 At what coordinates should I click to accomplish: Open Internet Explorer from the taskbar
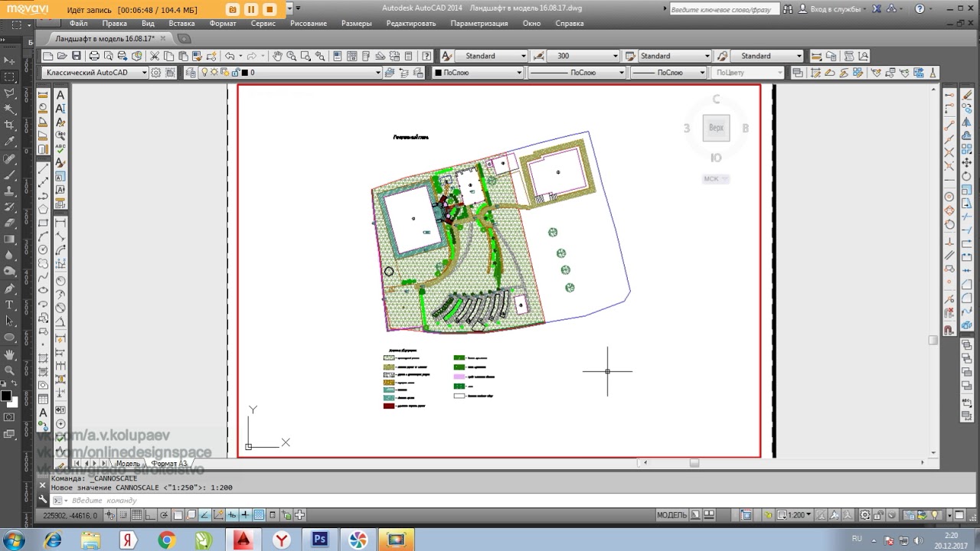(x=52, y=540)
